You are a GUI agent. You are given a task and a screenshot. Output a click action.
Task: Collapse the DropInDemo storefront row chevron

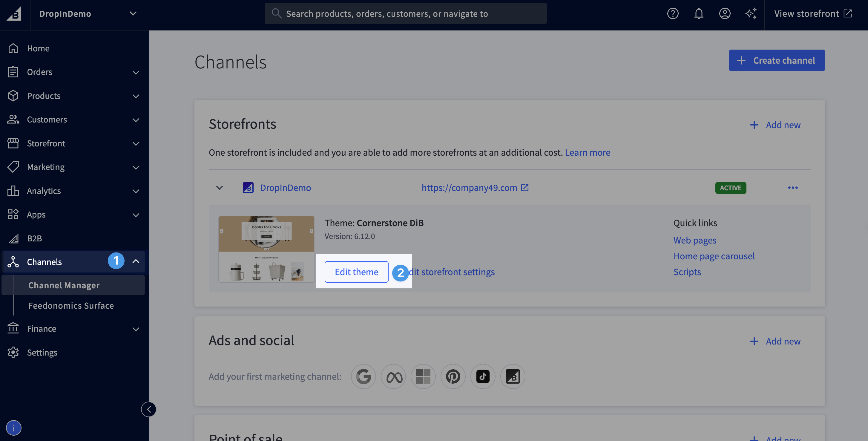tap(219, 188)
